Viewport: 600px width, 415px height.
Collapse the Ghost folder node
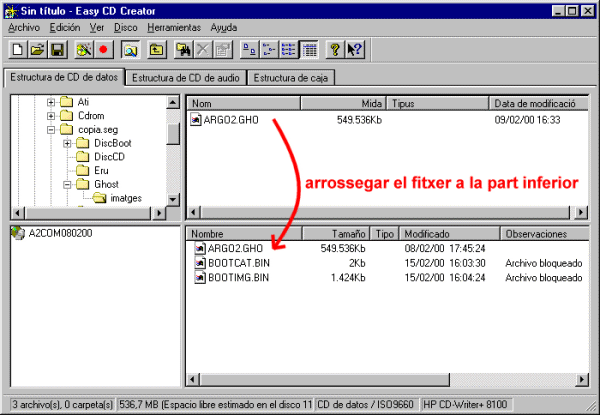coord(67,184)
